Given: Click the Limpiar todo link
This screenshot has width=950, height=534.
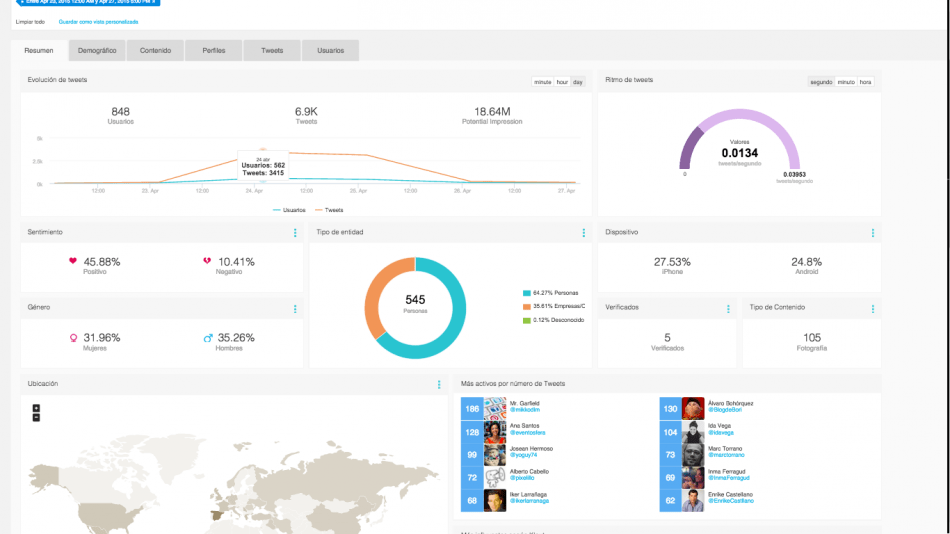Looking at the screenshot, I should pos(30,22).
